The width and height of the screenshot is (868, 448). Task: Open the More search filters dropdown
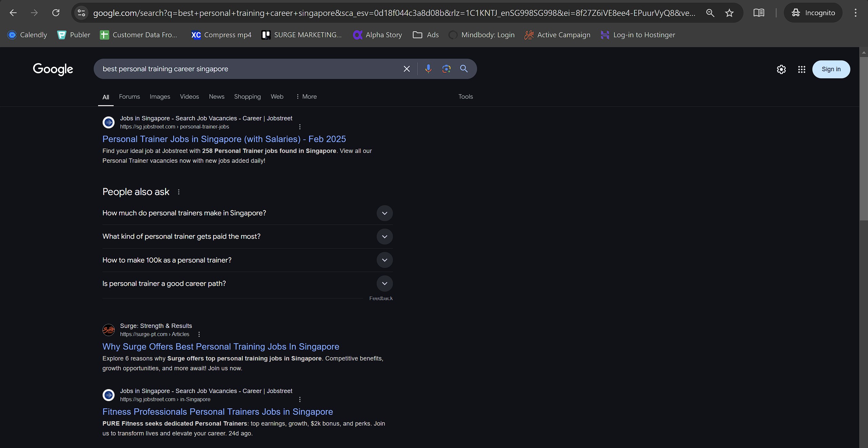point(306,97)
